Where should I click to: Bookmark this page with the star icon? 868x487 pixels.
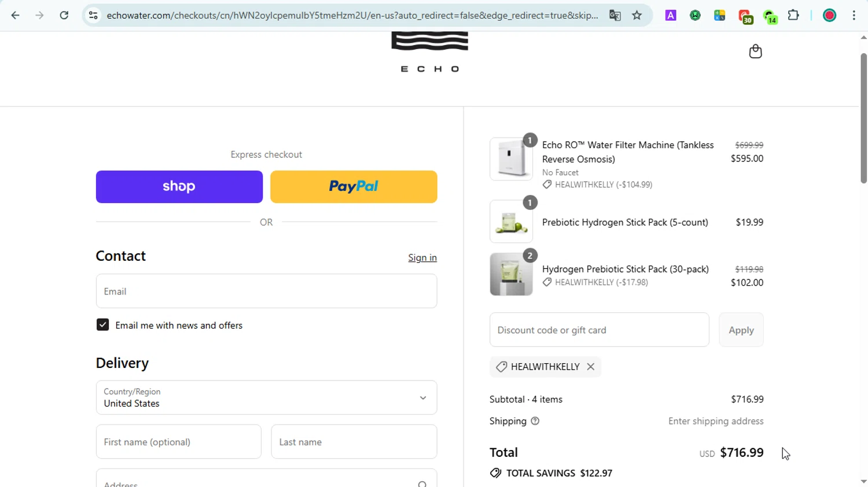pos(637,16)
